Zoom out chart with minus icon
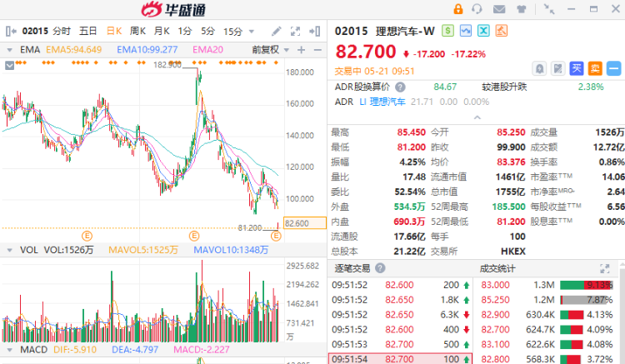625x364 pixels. pos(317,50)
